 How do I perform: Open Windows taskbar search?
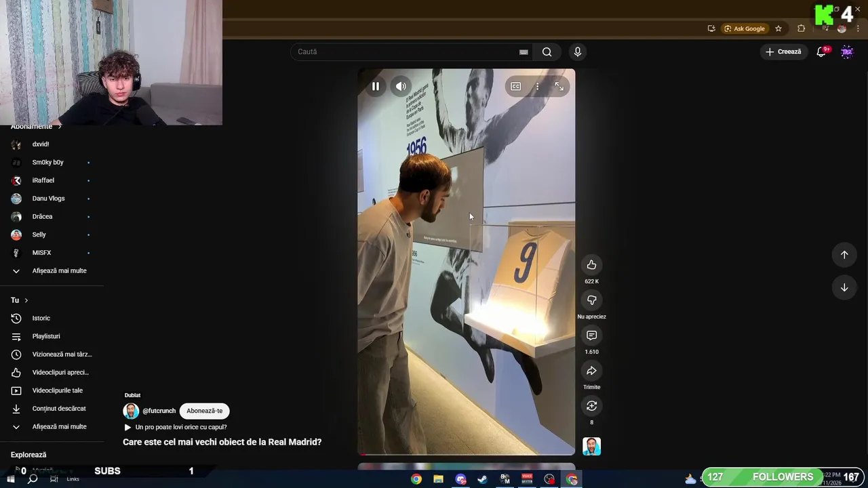click(x=33, y=479)
